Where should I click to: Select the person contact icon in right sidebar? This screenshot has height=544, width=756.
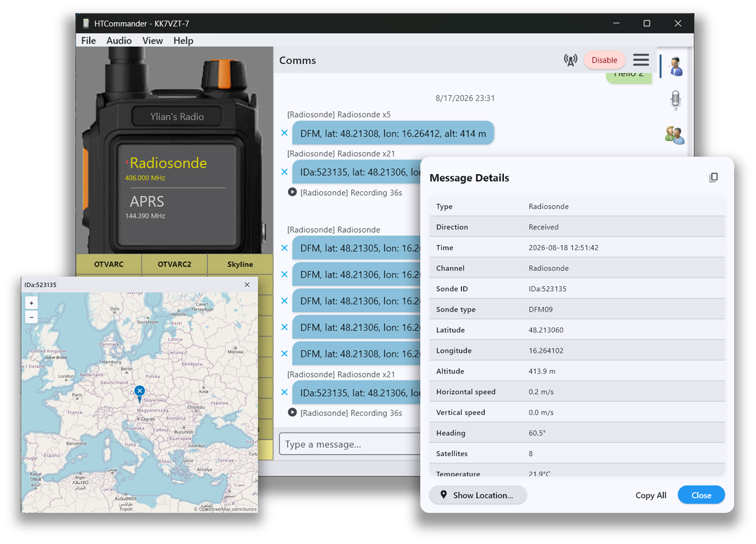[x=675, y=66]
